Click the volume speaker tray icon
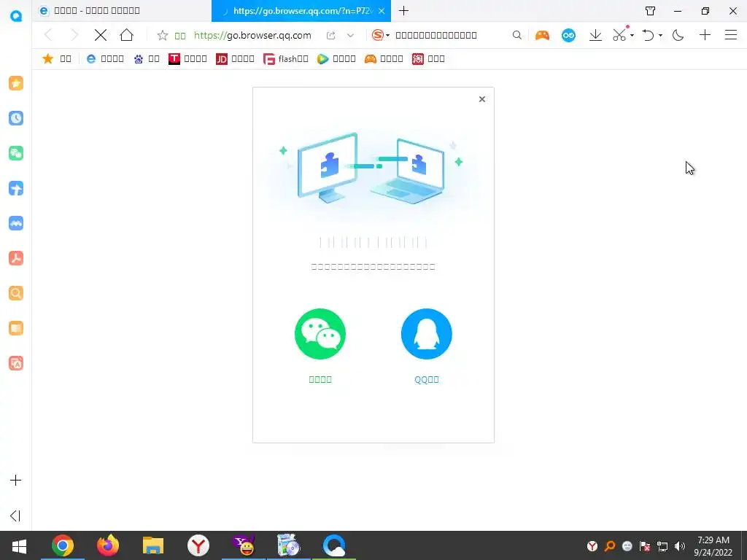The height and width of the screenshot is (560, 747). [x=680, y=546]
